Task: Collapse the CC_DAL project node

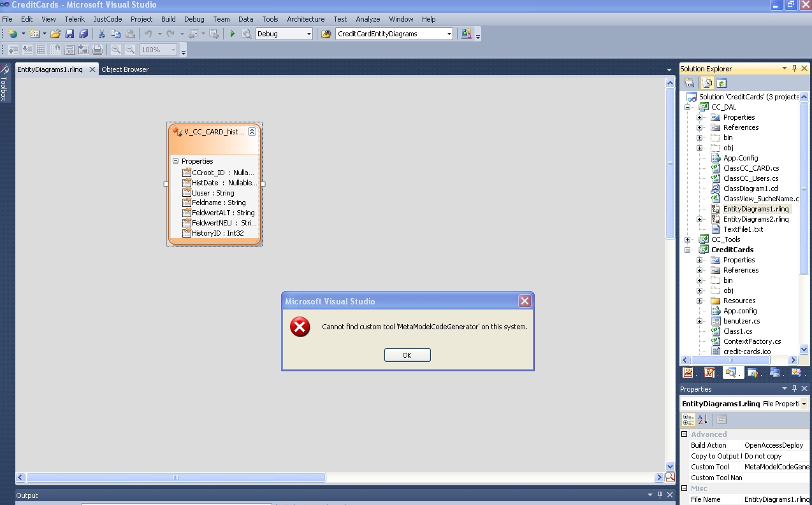Action: (687, 107)
